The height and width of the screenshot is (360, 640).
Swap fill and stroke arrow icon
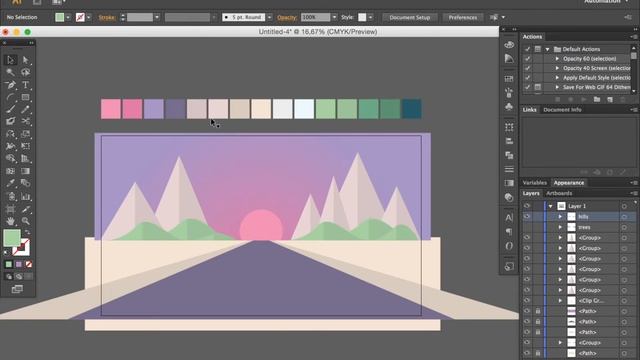click(27, 232)
